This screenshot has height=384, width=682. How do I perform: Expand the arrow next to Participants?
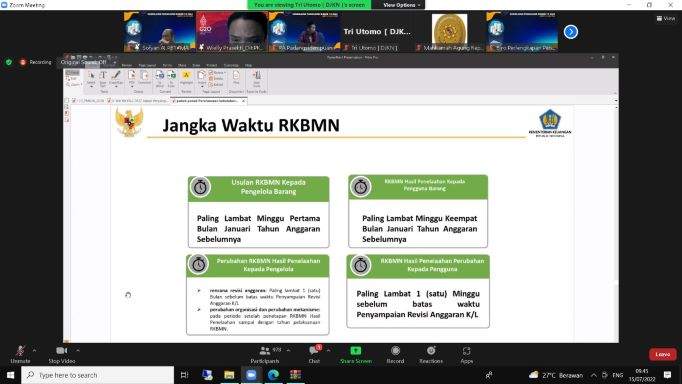(288, 350)
